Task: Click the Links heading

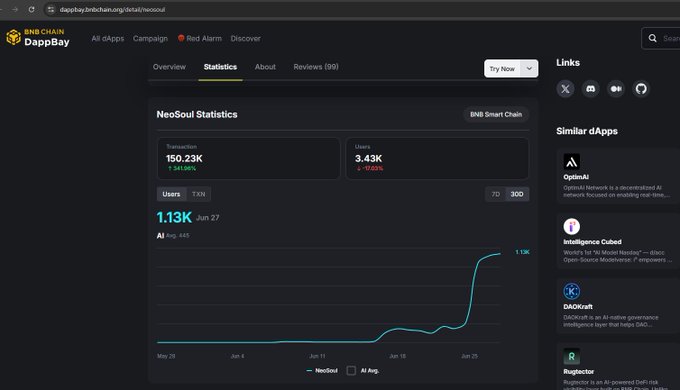Action: point(568,62)
